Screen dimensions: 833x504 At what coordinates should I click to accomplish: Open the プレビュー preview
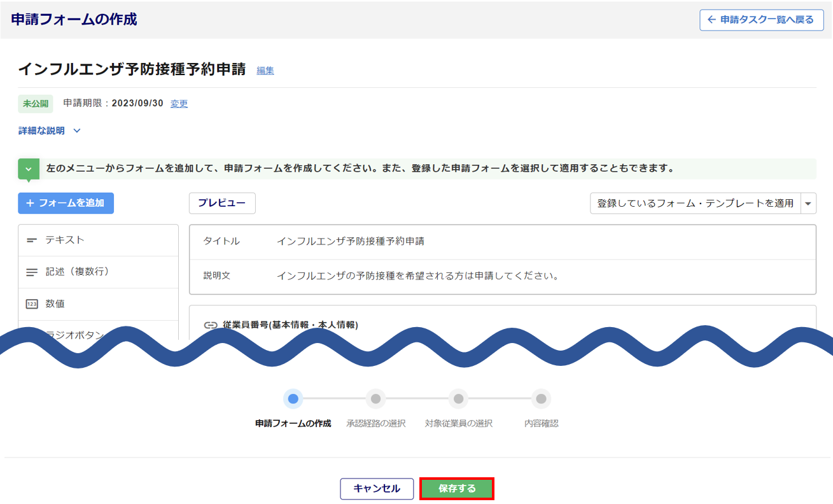click(222, 204)
